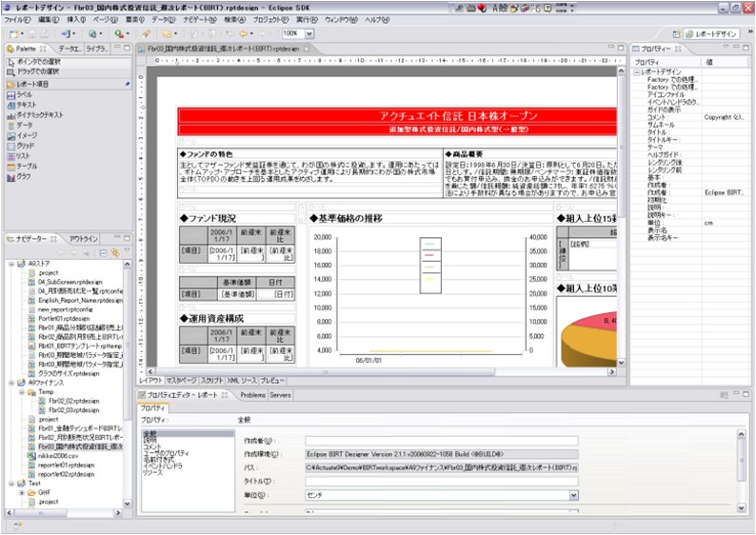Viewport: 756px width, 535px height.
Task: Select Portlet01.rptdesign in the Navigator
Action: 64,319
